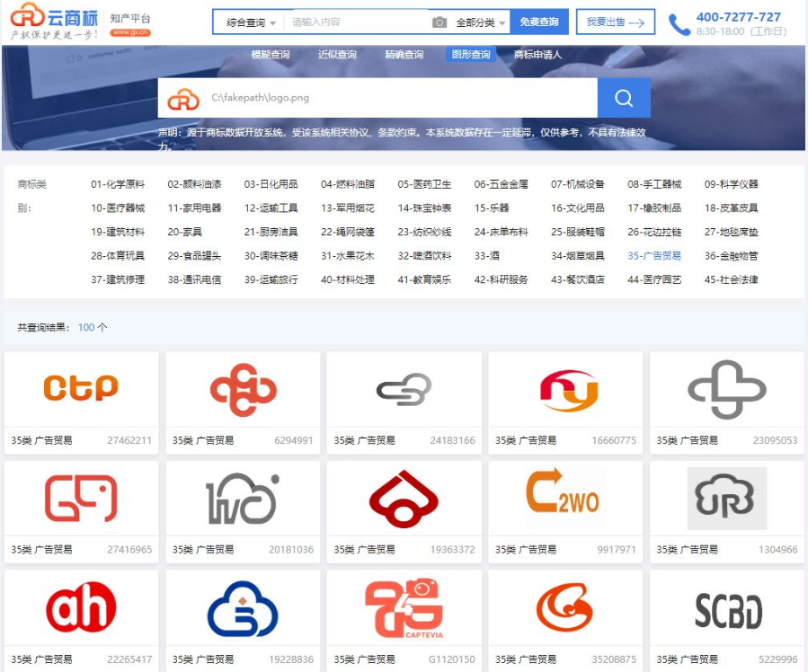
Task: Open the 全部分类 dropdown
Action: tap(480, 22)
